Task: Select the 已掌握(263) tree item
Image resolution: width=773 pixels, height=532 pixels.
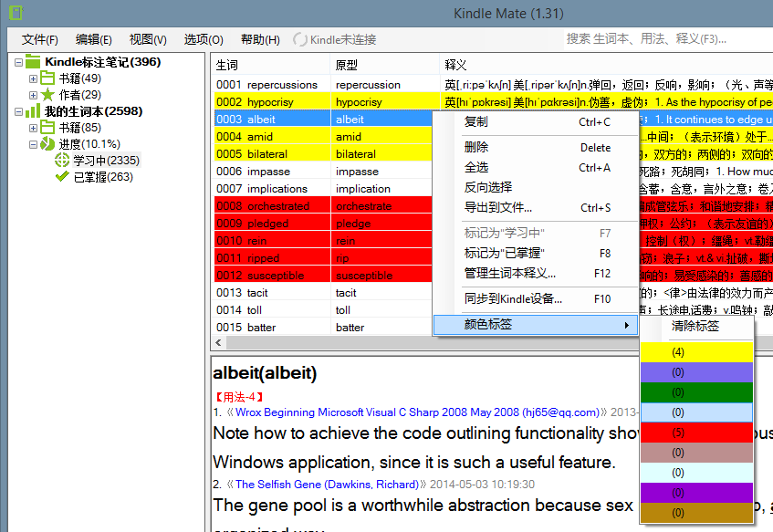Action: [103, 176]
